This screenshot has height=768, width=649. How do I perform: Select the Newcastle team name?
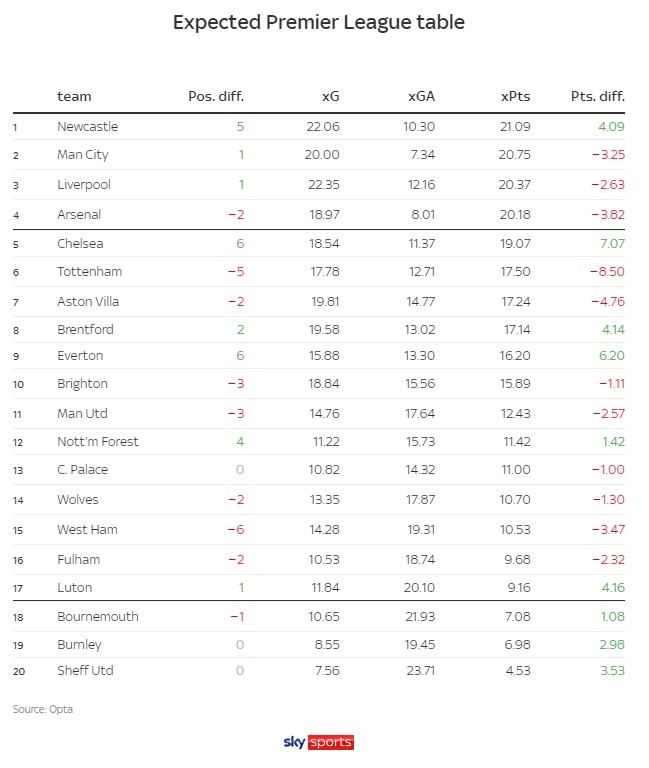(x=87, y=127)
